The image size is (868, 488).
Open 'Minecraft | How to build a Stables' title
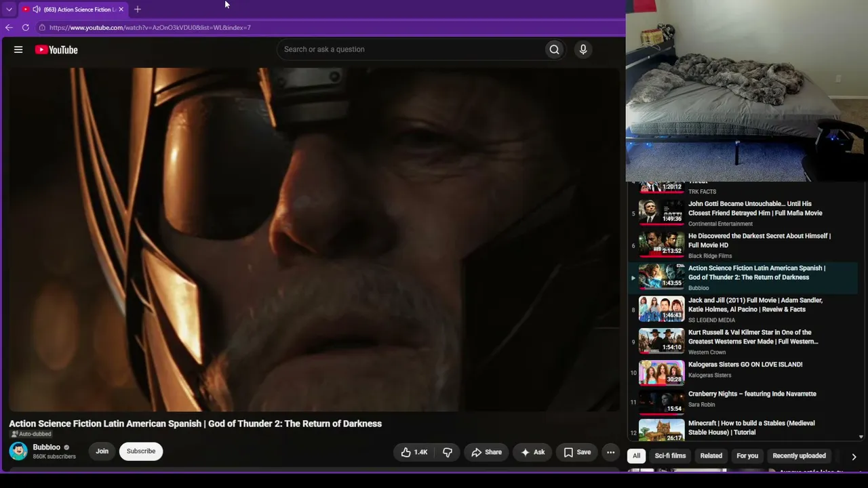click(751, 428)
